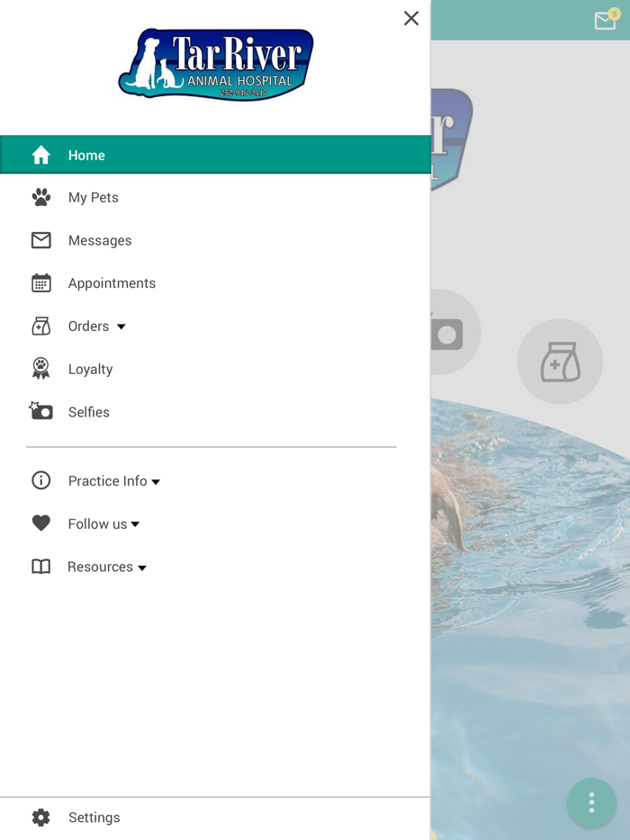Image resolution: width=630 pixels, height=840 pixels.
Task: Tap the Tar River Animal Hospital logo
Action: [216, 64]
